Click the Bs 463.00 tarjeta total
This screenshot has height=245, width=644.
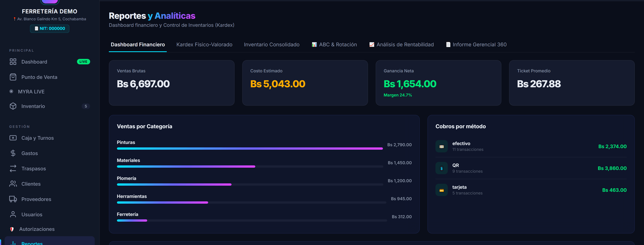tap(614, 190)
